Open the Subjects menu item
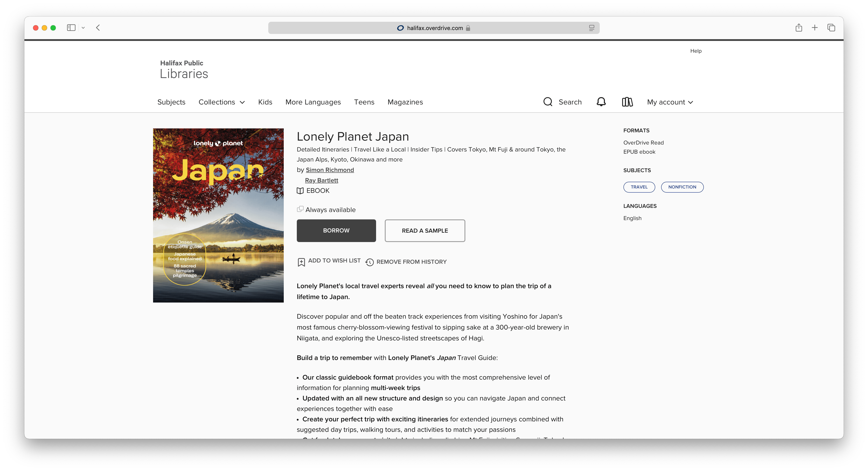 point(171,102)
